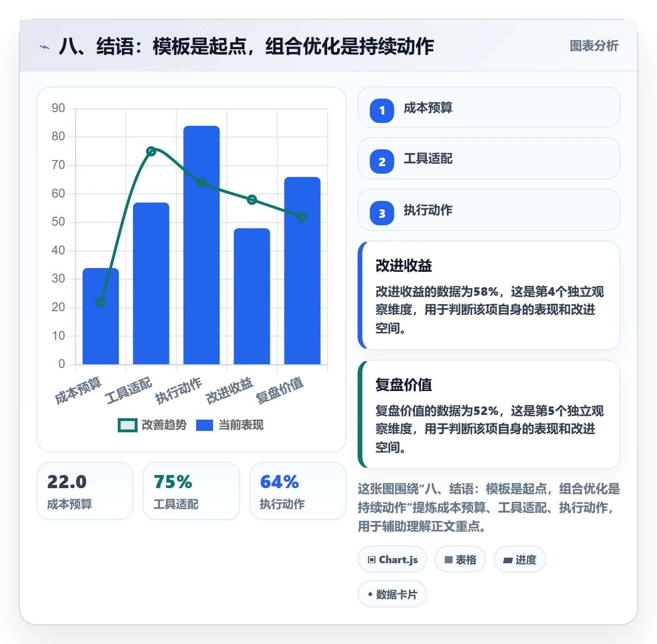This screenshot has width=657, height=644.
Task: Click the 复盘价值的数据为52% description text
Action: (x=489, y=429)
